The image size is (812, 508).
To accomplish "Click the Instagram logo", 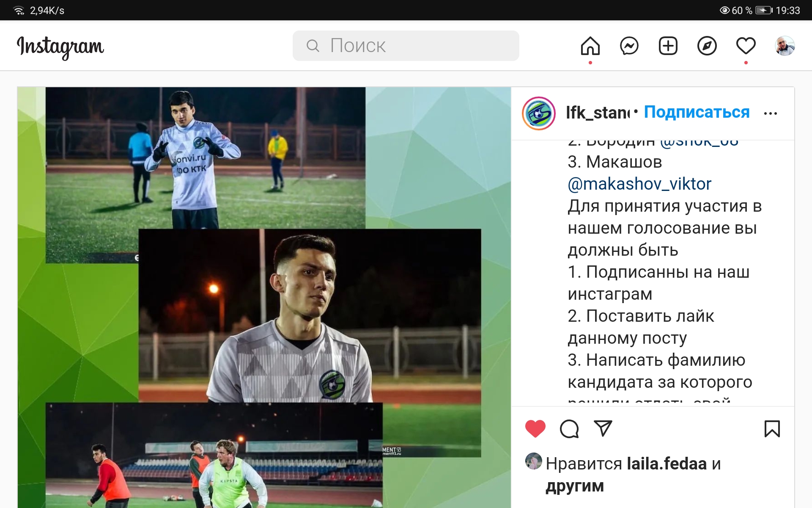I will (x=60, y=47).
